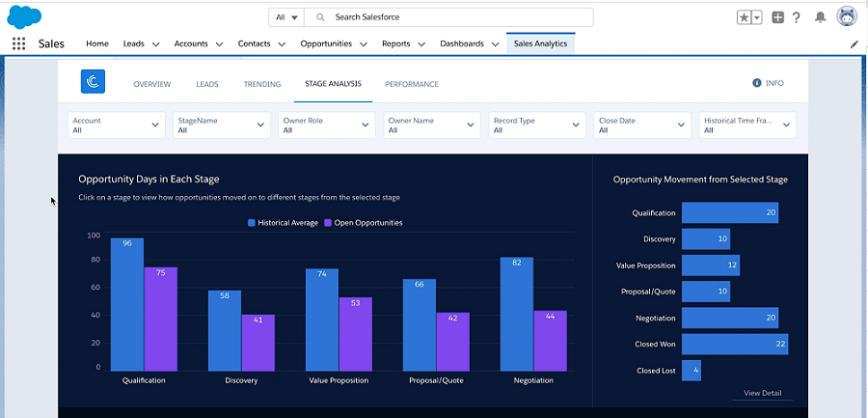Switch to the Trending tab
The width and height of the screenshot is (868, 418).
(x=262, y=84)
